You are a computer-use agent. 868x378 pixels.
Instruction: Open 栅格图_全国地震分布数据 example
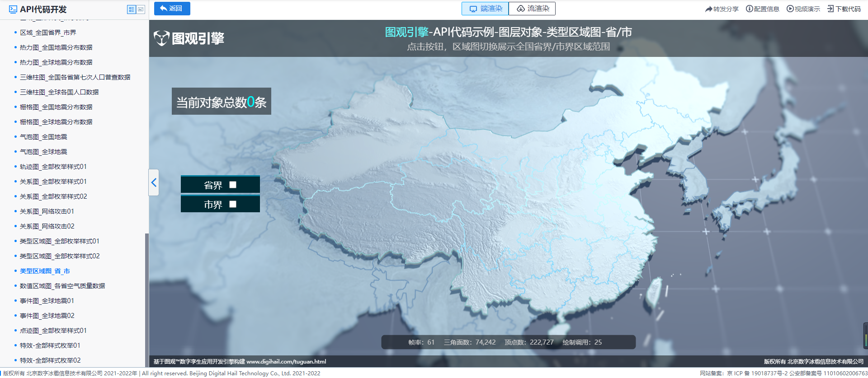pyautogui.click(x=56, y=107)
